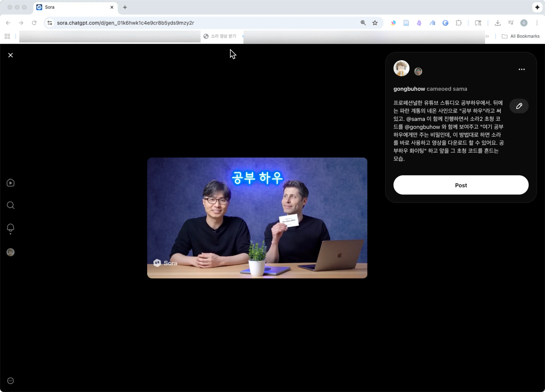Open the three-dot menu in post panel
Viewport: 545px width, 392px height.
tap(521, 69)
